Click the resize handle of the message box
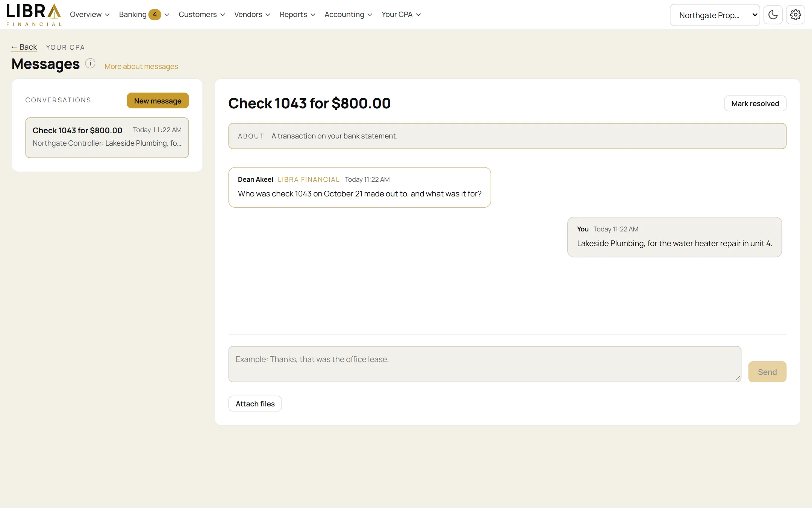Image resolution: width=812 pixels, height=508 pixels. (x=738, y=379)
